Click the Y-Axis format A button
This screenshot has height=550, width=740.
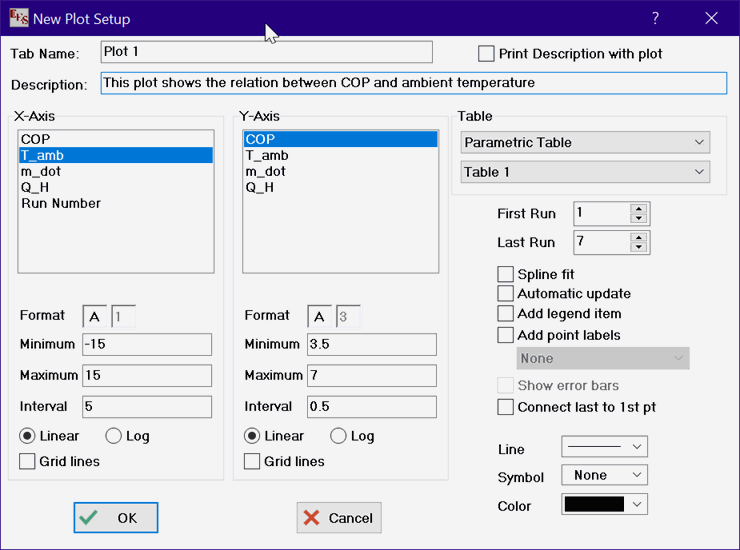click(x=319, y=316)
